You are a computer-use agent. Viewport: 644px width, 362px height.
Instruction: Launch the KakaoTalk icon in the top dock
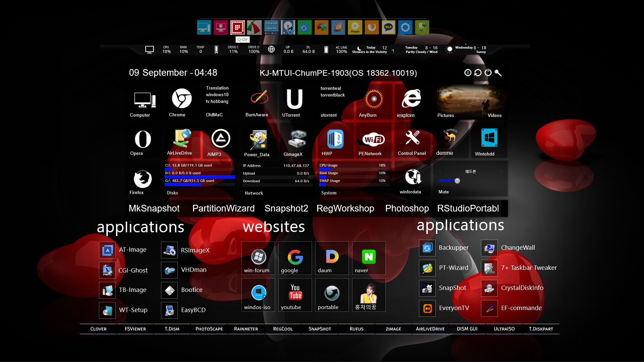click(388, 27)
